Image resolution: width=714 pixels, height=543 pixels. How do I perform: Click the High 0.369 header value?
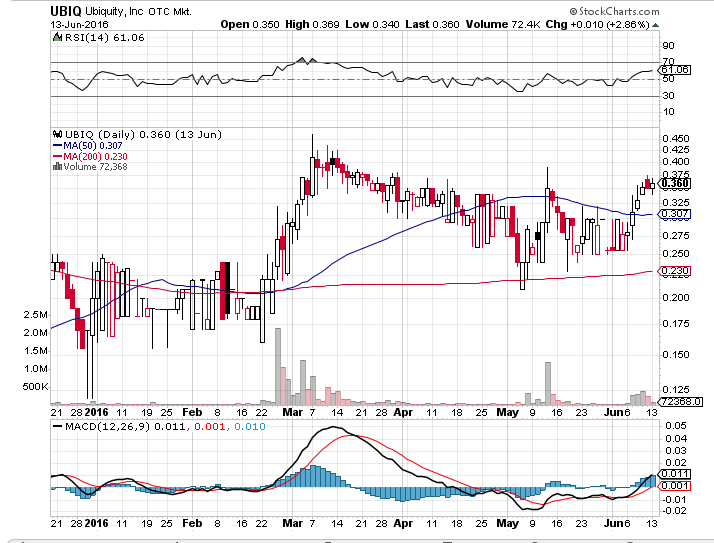point(312,25)
